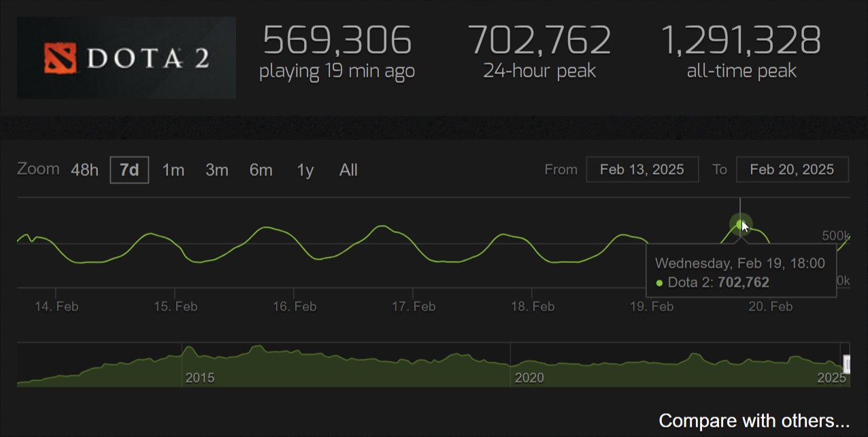Click the To date field
Screen dimensions: 868x437
click(792, 170)
